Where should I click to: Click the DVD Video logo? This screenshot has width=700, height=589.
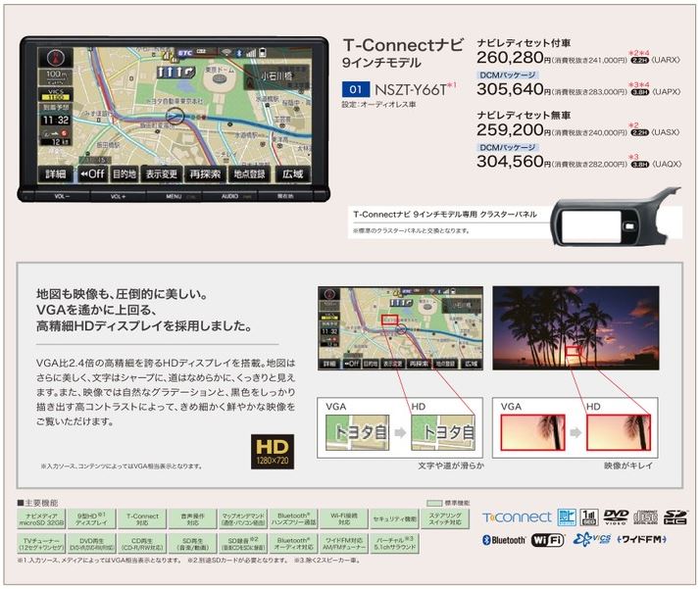click(x=616, y=516)
